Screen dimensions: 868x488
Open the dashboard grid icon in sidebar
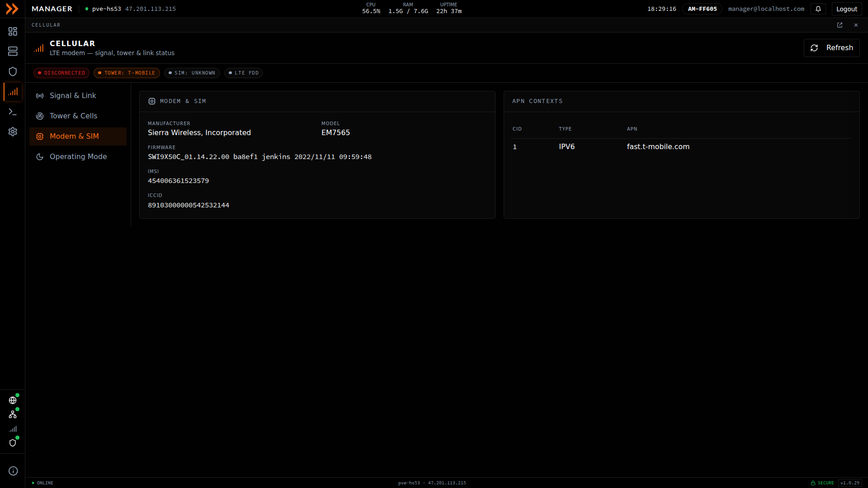pyautogui.click(x=13, y=31)
